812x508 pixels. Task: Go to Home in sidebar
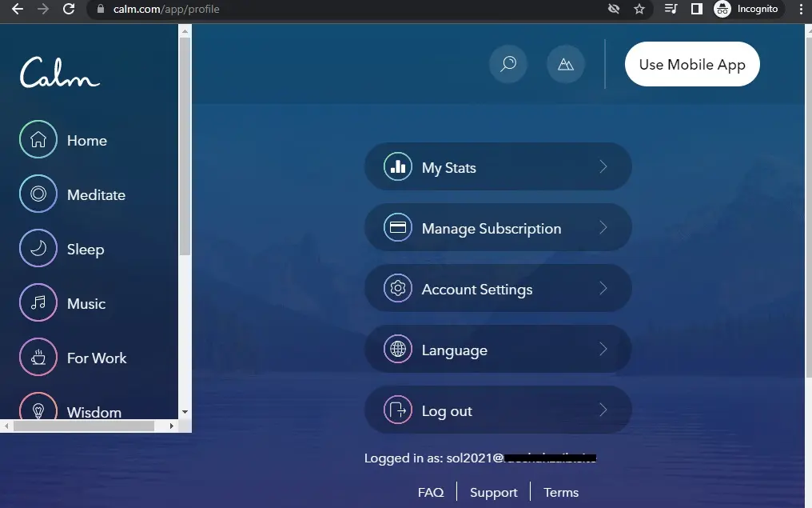[87, 141]
